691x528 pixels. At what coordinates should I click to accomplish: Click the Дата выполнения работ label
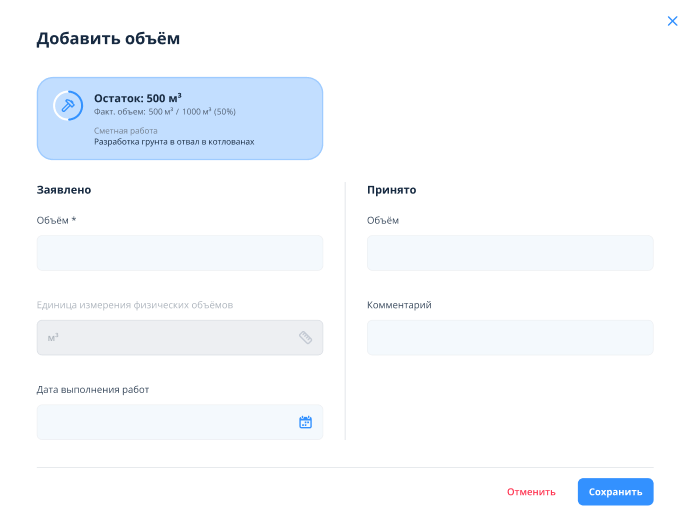93,389
